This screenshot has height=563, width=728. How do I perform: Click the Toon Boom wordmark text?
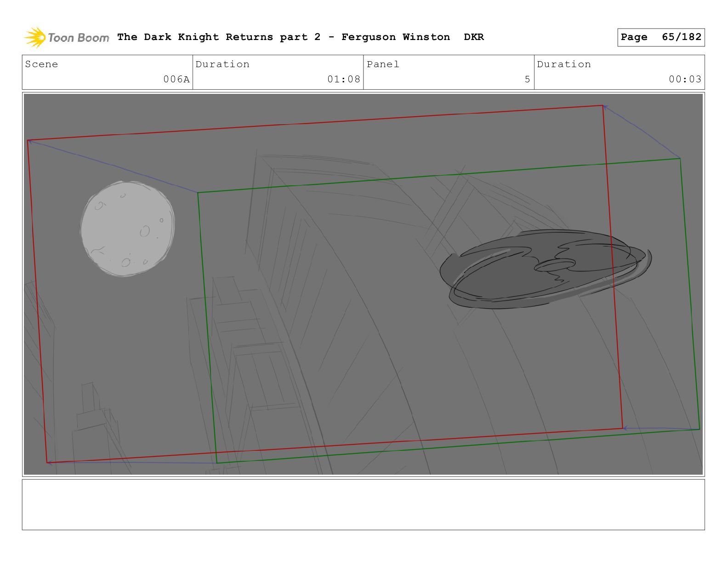79,38
